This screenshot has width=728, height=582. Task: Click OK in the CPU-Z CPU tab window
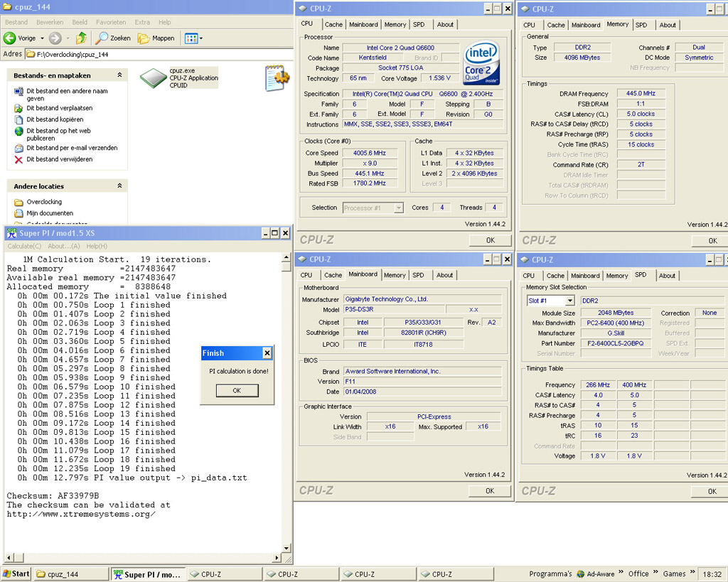[x=491, y=240]
